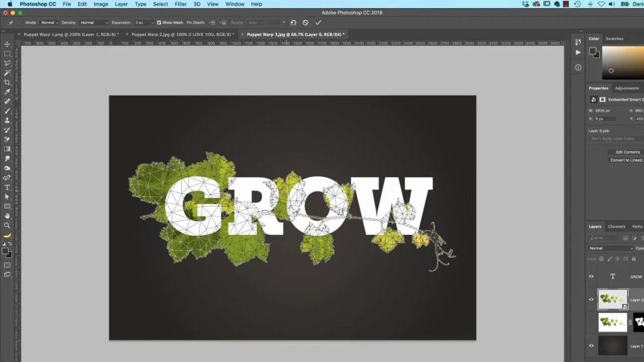Viewport: 644px width, 362px height.
Task: Expand the collapsed panel dock arrows
Action: (x=580, y=31)
